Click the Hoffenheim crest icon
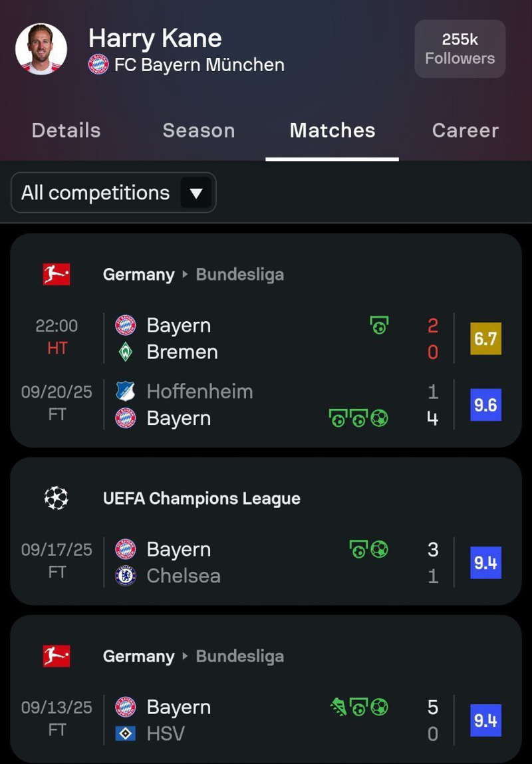 click(x=126, y=392)
